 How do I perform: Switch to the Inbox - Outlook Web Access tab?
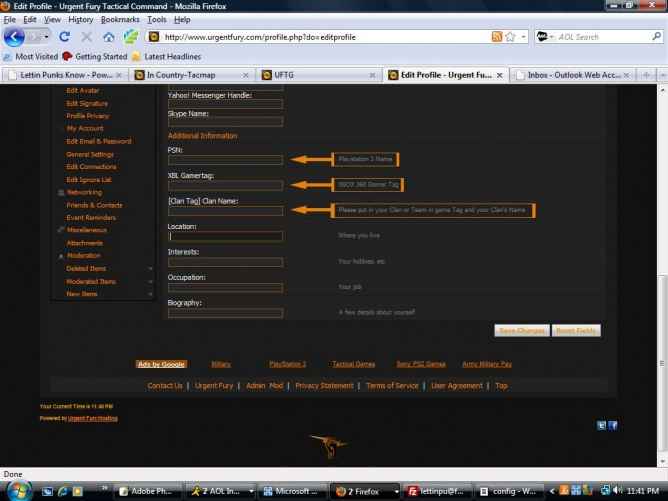pyautogui.click(x=571, y=74)
